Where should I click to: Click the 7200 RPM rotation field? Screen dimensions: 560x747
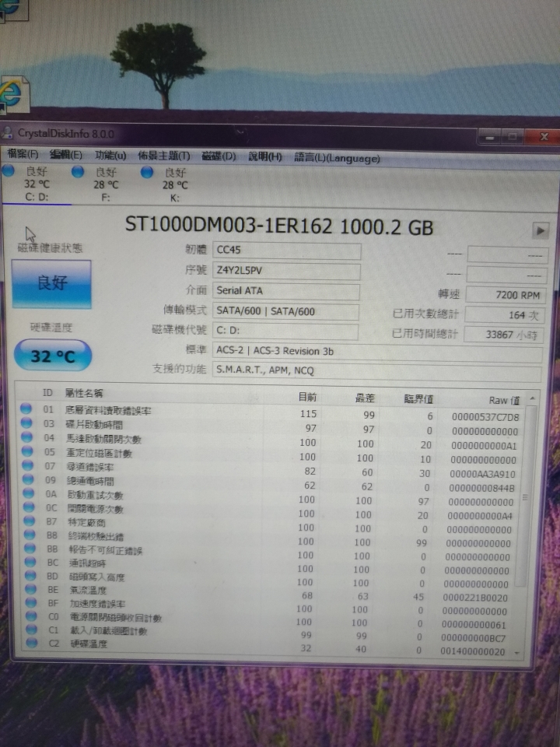(506, 296)
